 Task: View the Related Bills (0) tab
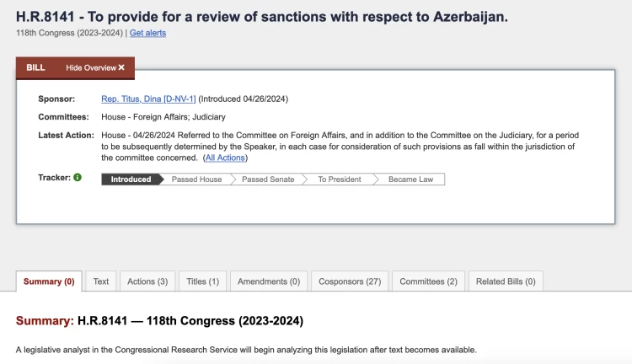coord(506,281)
